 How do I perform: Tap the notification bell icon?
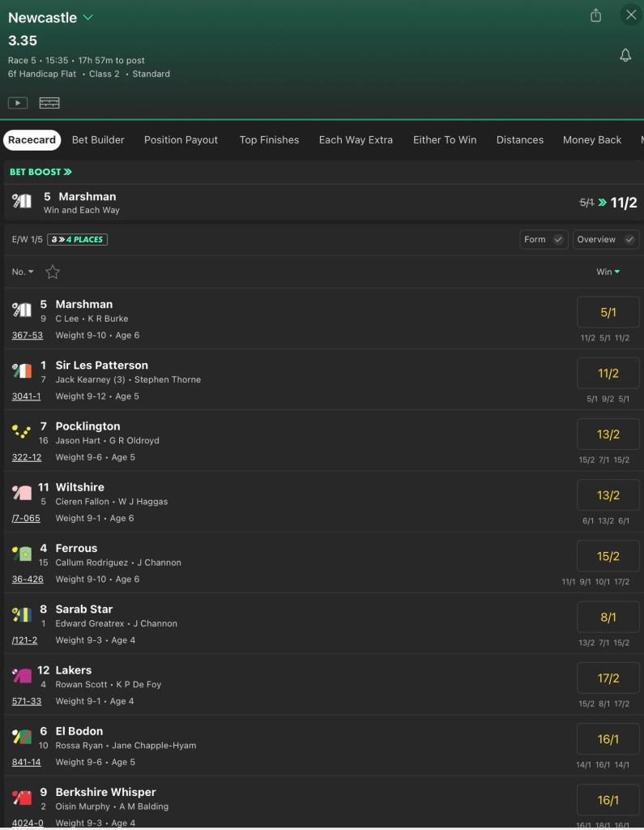(625, 55)
